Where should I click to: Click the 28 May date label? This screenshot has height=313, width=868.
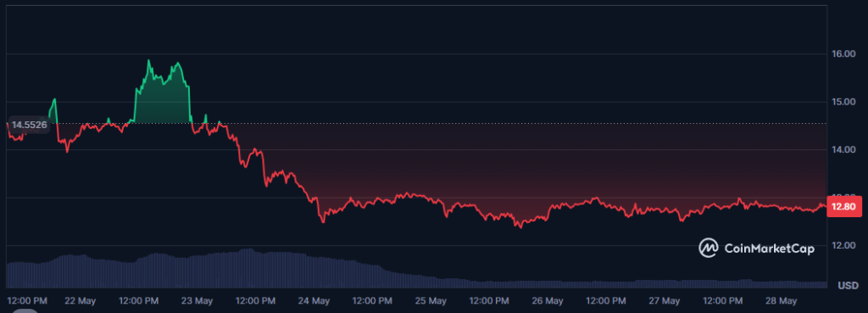click(x=781, y=301)
